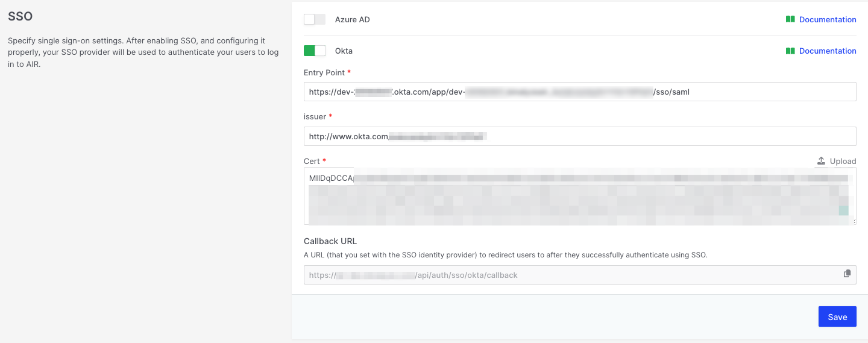This screenshot has height=343, width=868.
Task: Copy the Callback URL using the copy icon
Action: point(847,274)
